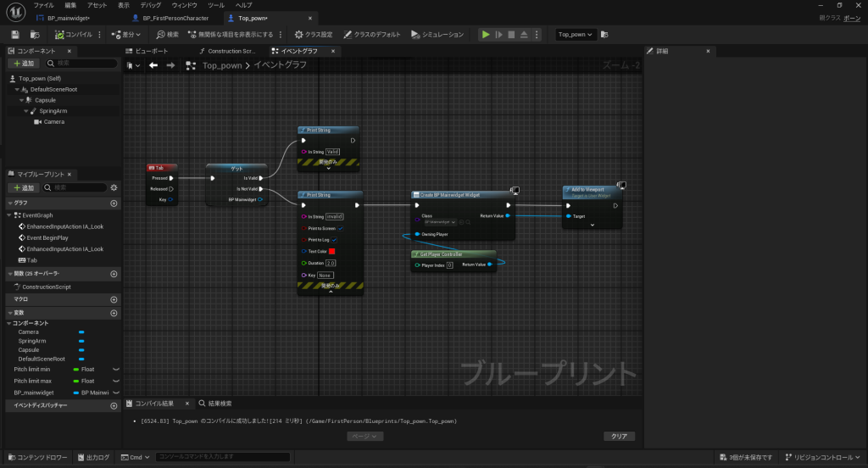Toggle Print to Log checkbox
Screen dimensions: 868x468
pyautogui.click(x=334, y=240)
